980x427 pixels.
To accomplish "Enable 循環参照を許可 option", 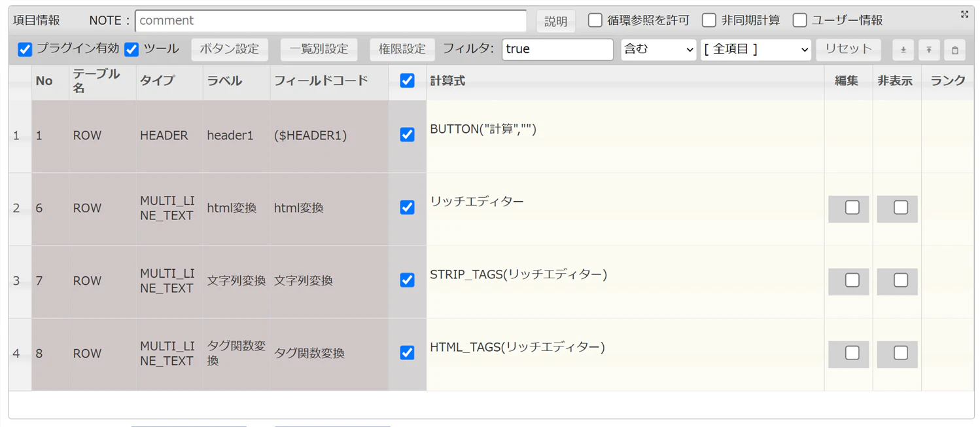I will (595, 20).
